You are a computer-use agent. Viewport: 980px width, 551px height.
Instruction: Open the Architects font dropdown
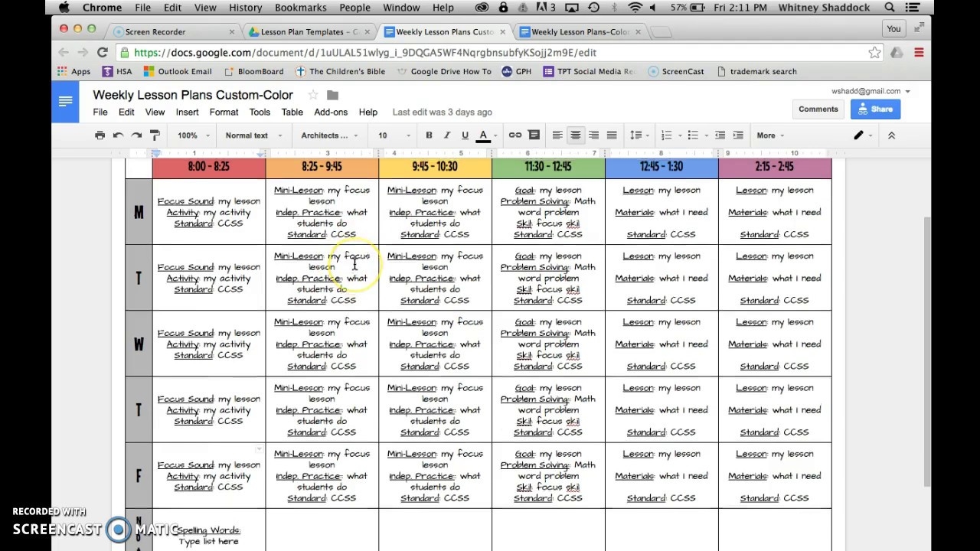[329, 135]
